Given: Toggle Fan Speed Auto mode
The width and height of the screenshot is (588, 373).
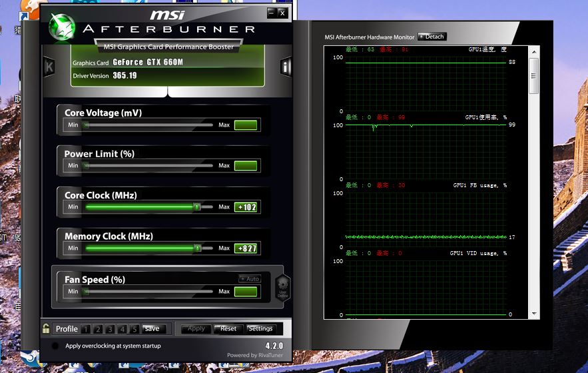Looking at the screenshot, I should click(250, 279).
